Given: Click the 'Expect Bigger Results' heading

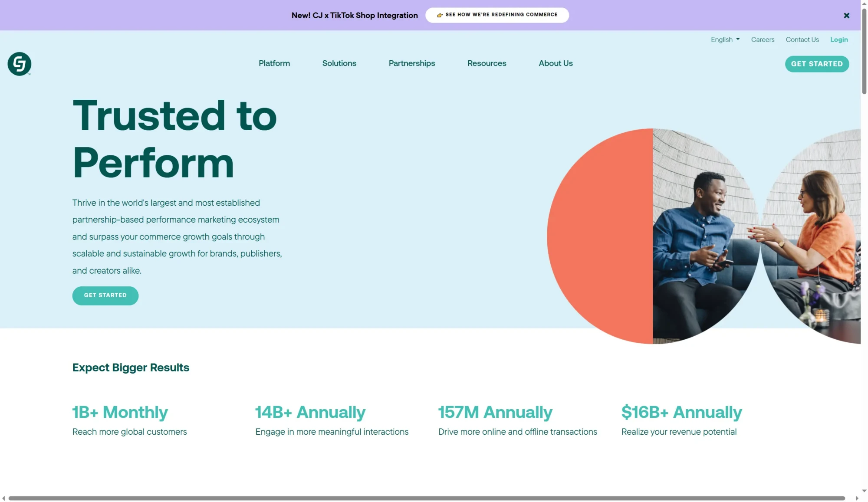Looking at the screenshot, I should [x=131, y=367].
